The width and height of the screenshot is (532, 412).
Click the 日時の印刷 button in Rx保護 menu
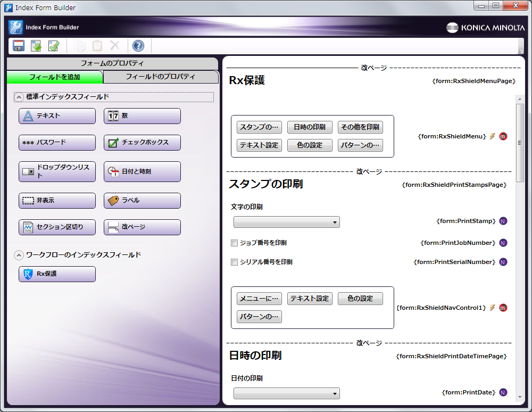310,127
